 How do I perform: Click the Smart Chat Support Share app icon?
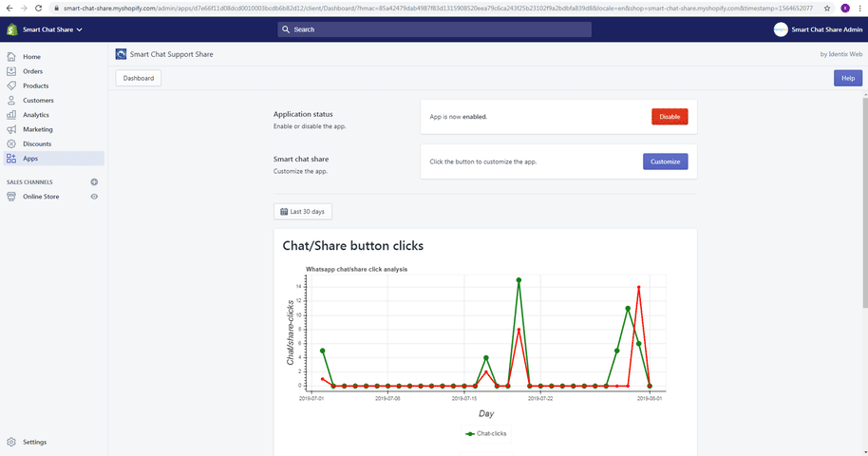(x=121, y=54)
